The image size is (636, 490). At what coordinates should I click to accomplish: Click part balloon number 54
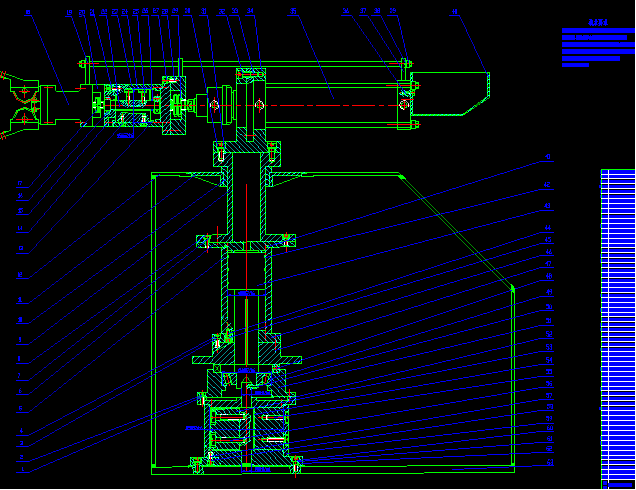pos(549,360)
